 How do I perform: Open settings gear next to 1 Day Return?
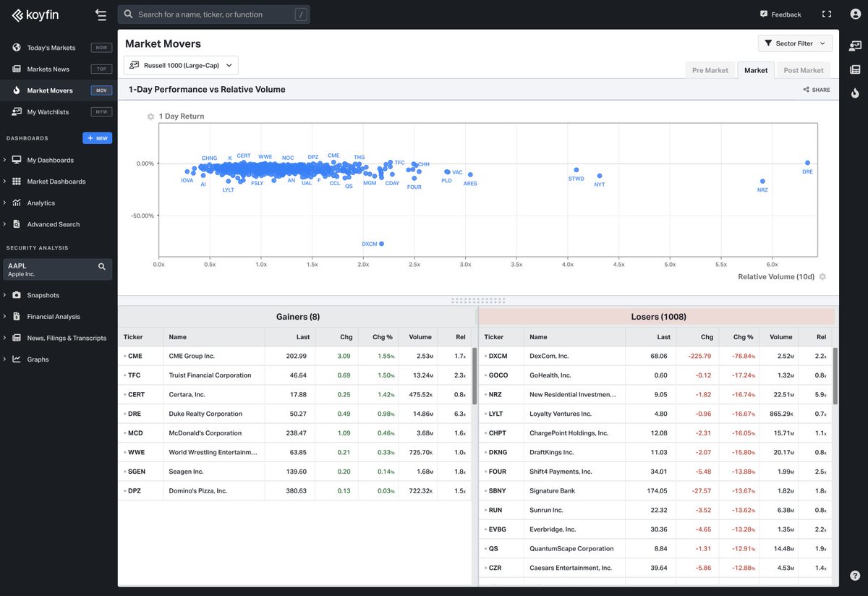click(150, 116)
